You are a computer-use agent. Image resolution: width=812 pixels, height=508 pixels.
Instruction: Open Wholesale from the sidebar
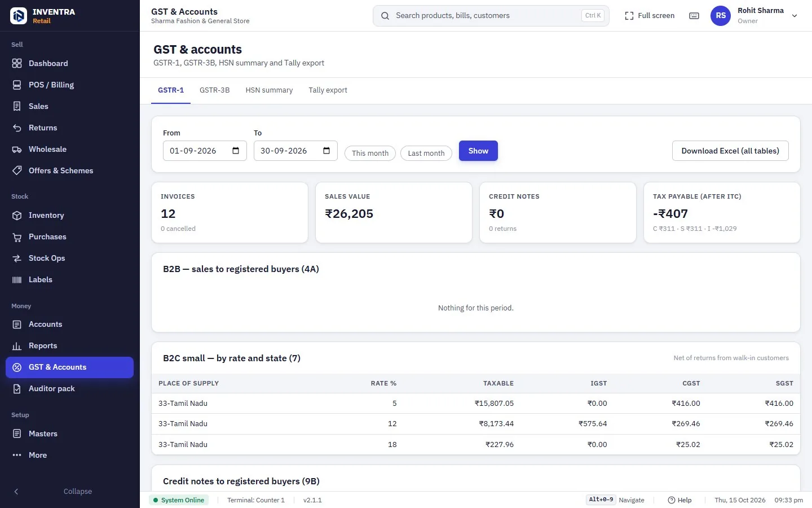(69, 149)
